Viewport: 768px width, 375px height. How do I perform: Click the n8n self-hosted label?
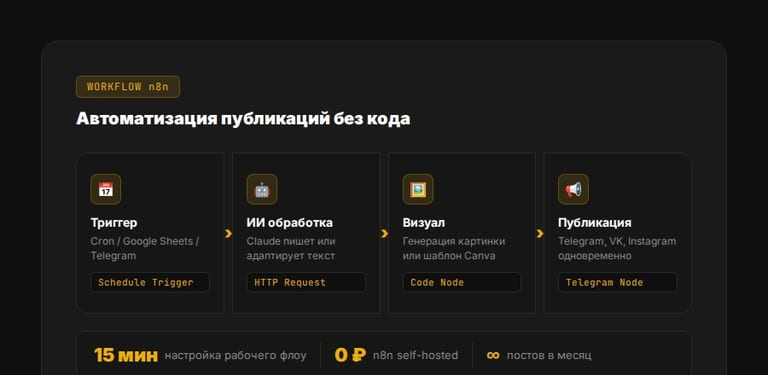point(415,355)
